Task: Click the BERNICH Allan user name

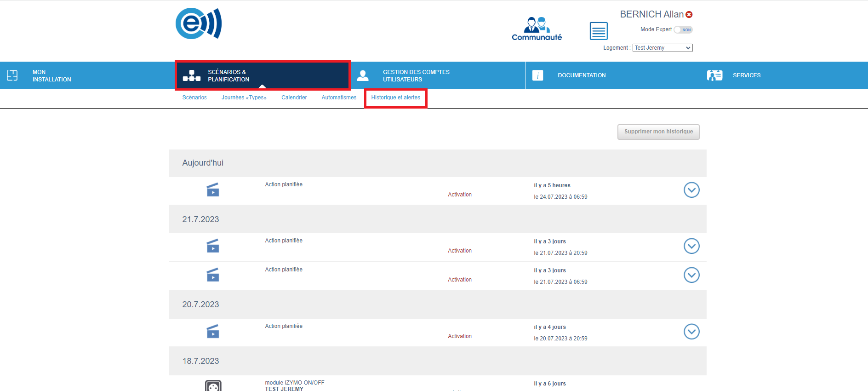Action: click(651, 14)
